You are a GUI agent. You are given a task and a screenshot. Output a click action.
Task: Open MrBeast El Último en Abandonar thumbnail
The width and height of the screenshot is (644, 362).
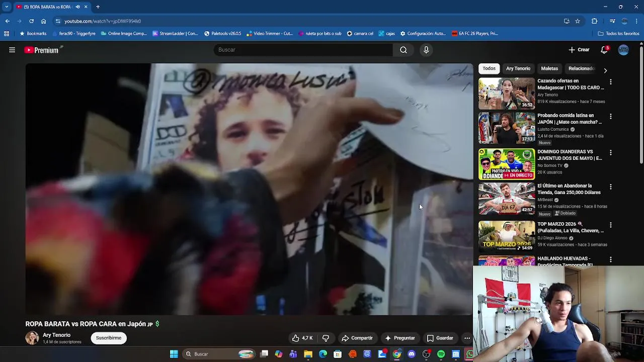coord(507,199)
